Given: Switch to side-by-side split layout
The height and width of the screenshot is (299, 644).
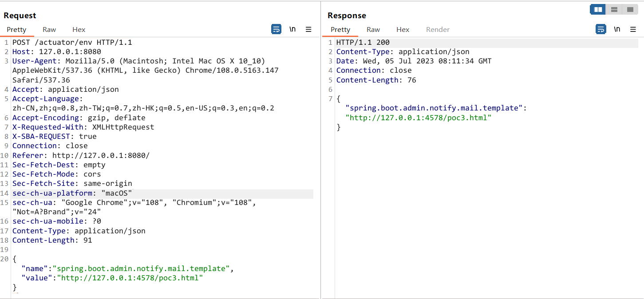Looking at the screenshot, I should [x=598, y=9].
